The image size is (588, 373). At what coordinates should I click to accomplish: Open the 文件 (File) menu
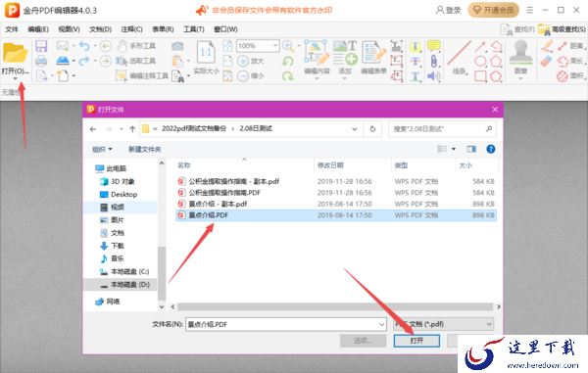point(12,29)
